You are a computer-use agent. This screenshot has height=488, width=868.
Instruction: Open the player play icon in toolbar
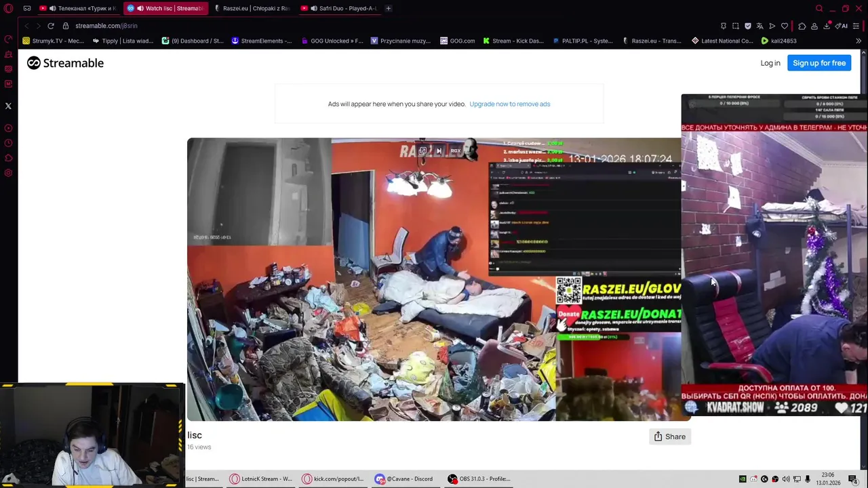[772, 26]
